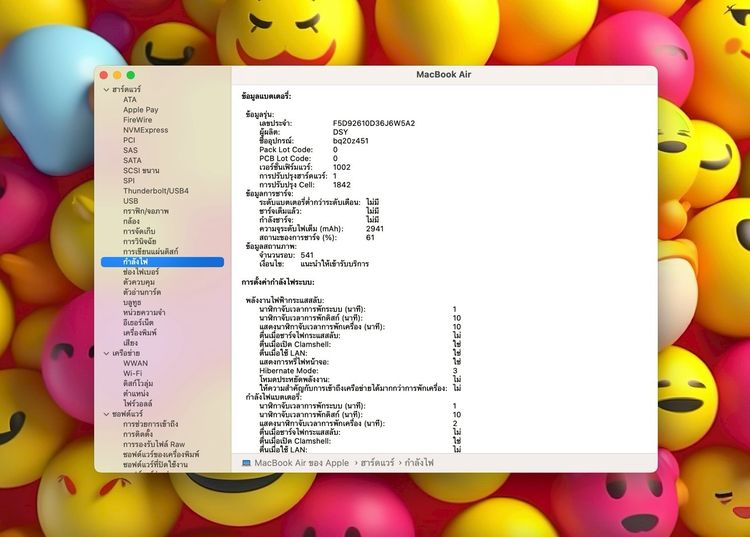Open ตัวควบคุม in the sidebar
This screenshot has height=537, width=750.
pyautogui.click(x=139, y=282)
